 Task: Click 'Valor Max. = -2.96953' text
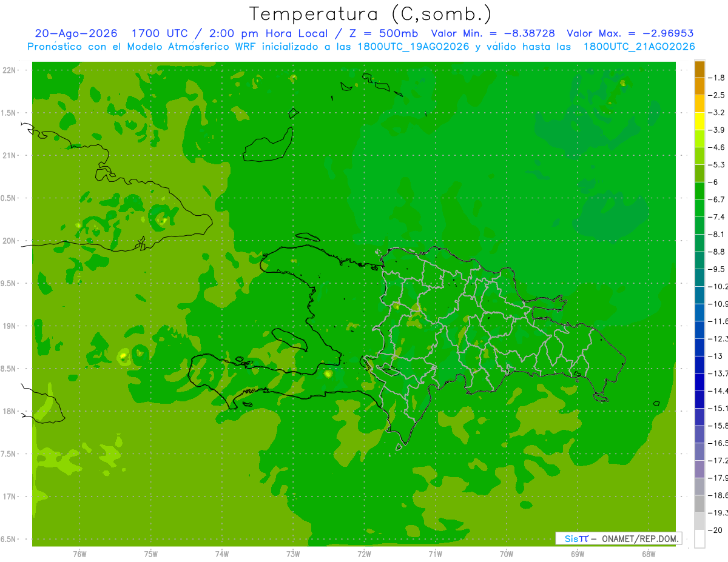(630, 33)
